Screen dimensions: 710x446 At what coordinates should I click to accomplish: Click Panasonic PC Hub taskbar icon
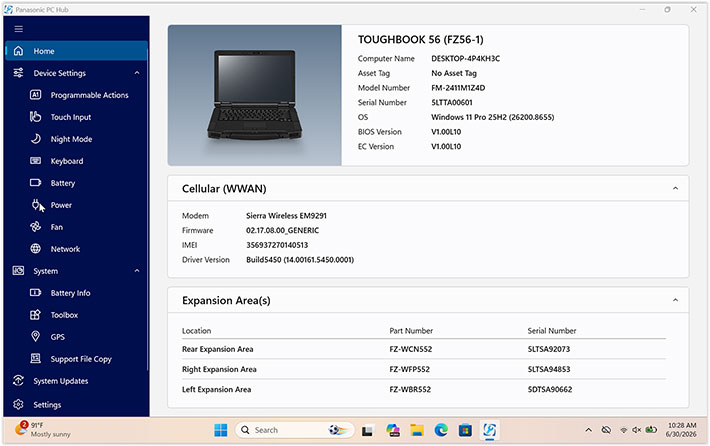489,430
